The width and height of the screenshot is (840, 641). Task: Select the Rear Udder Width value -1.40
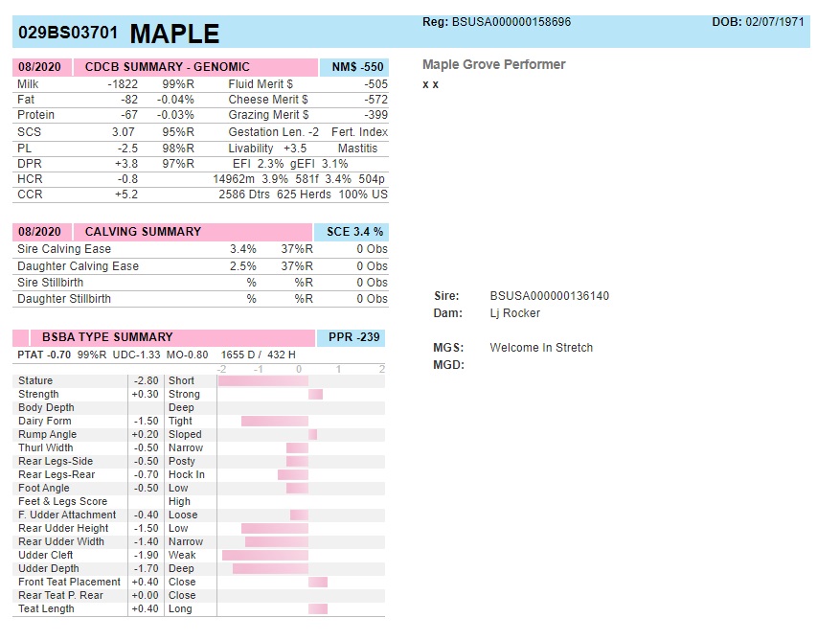[x=147, y=542]
